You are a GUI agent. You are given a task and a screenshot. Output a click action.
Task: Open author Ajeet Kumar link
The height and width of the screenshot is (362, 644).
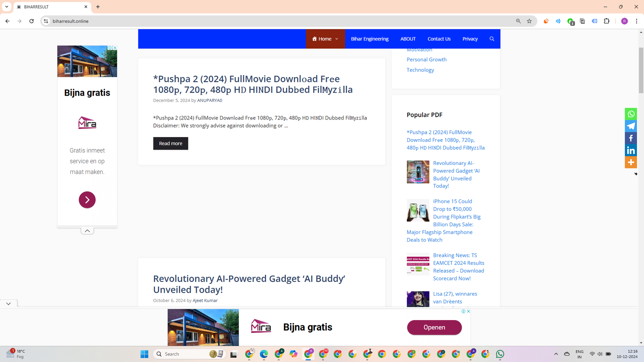click(205, 300)
